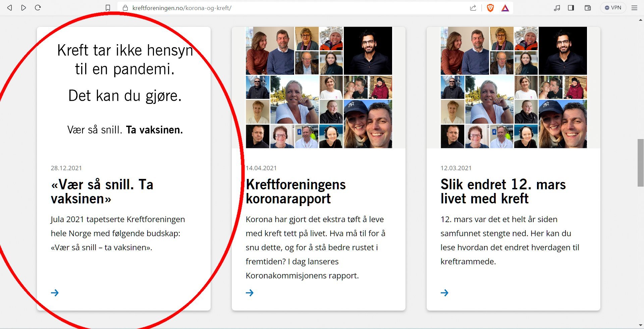The image size is (644, 329).
Task: Click the date 12.03.2021
Action: [x=456, y=168]
